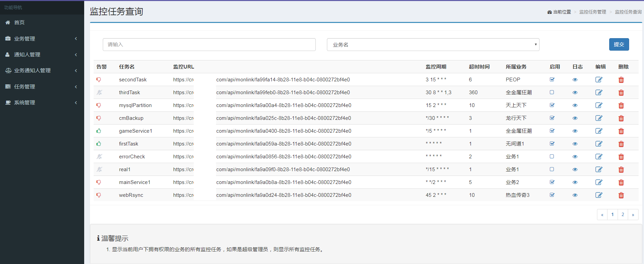This screenshot has width=644, height=264.
Task: Click next page arrow »
Action: 633,214
